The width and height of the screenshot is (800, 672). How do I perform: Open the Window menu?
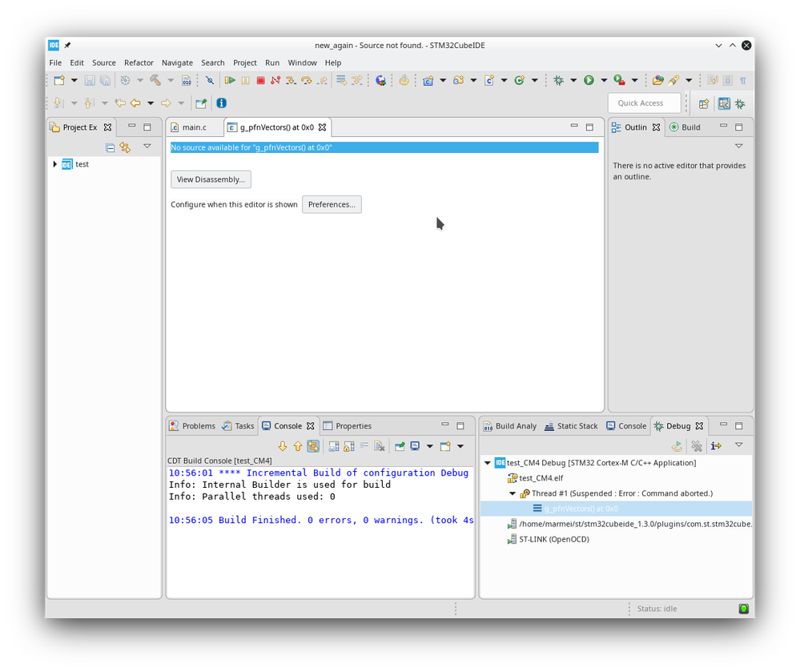pyautogui.click(x=302, y=62)
